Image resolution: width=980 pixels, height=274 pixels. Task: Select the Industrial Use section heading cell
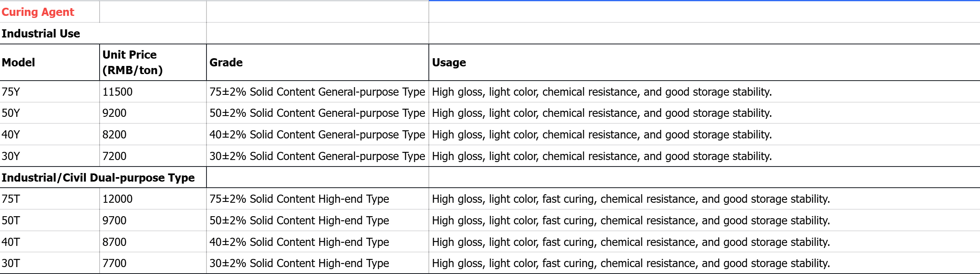(x=103, y=33)
